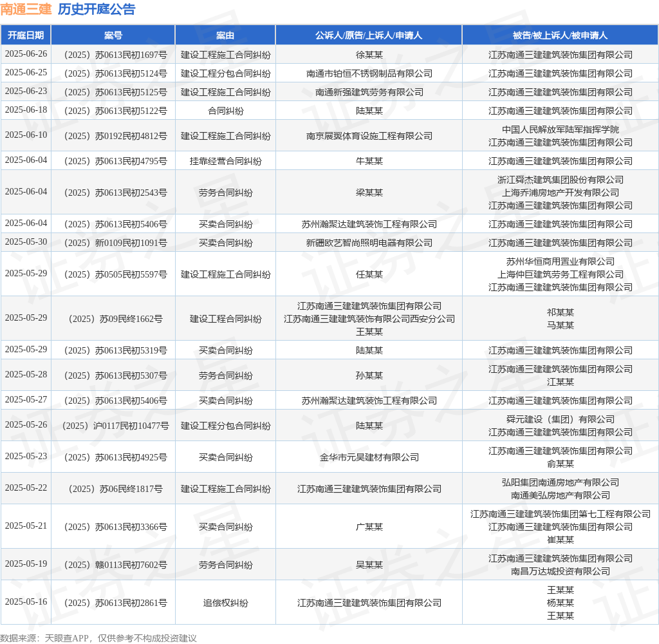Select the date cell 2025-05-27

point(26,400)
